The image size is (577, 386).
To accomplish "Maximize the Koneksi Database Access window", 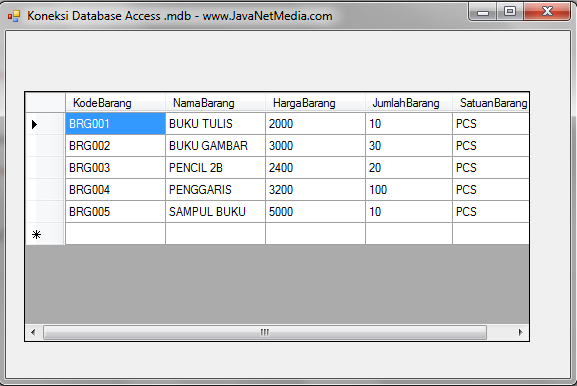I will click(x=510, y=12).
